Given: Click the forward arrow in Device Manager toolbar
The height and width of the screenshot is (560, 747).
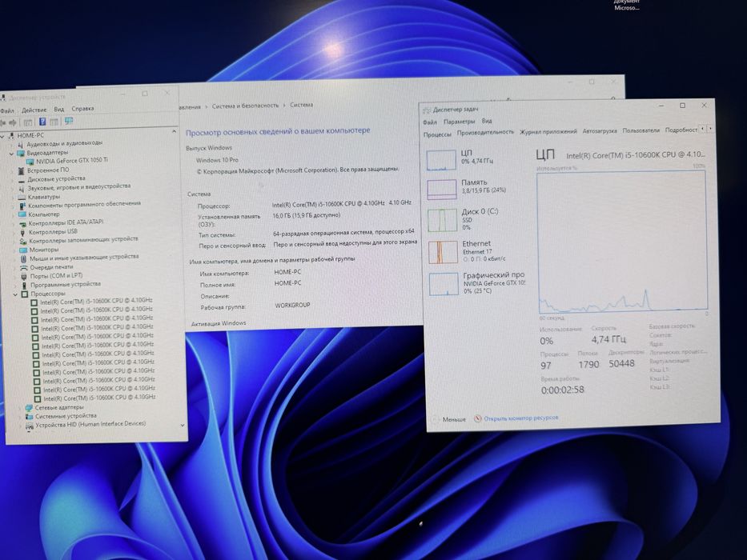Looking at the screenshot, I should tap(13, 122).
